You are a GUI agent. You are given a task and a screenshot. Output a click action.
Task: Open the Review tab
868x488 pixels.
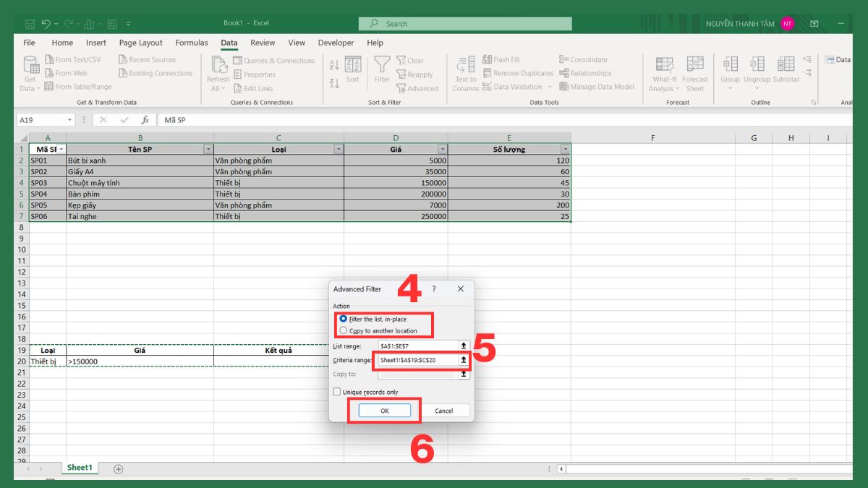pyautogui.click(x=263, y=43)
